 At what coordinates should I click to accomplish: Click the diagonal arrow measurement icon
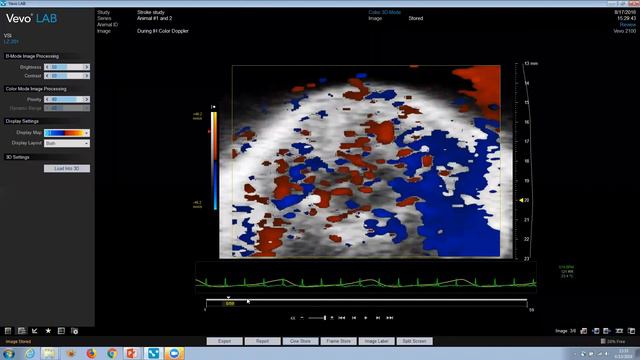(x=35, y=331)
